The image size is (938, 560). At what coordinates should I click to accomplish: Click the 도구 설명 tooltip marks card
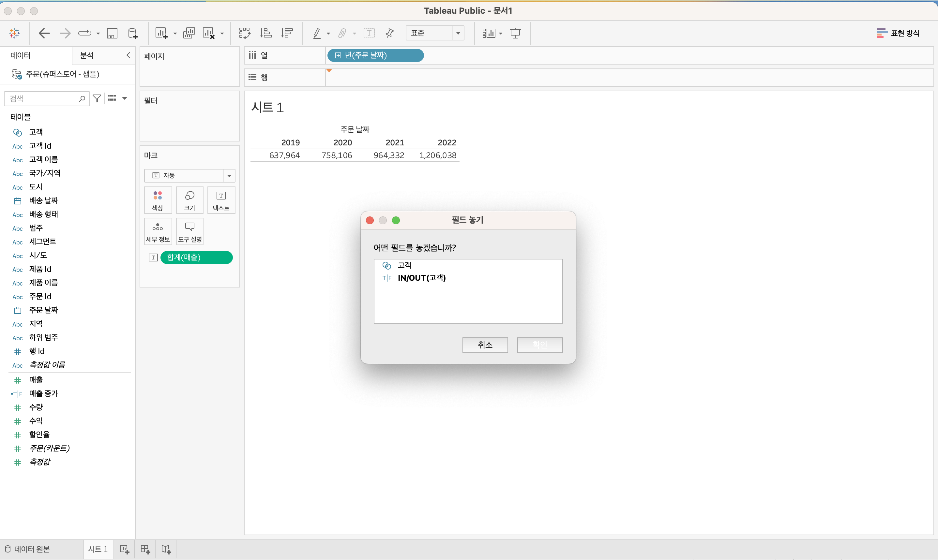[189, 232]
